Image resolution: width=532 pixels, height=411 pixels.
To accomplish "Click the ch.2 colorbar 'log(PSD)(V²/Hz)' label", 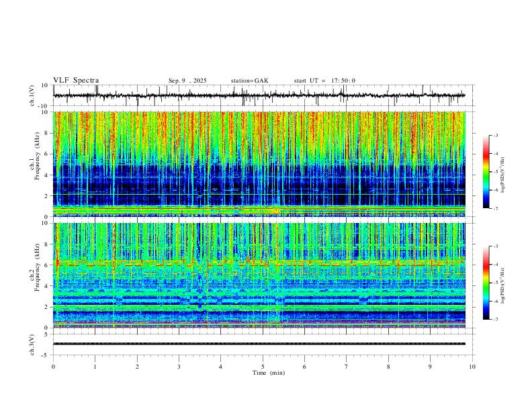I will [503, 285].
